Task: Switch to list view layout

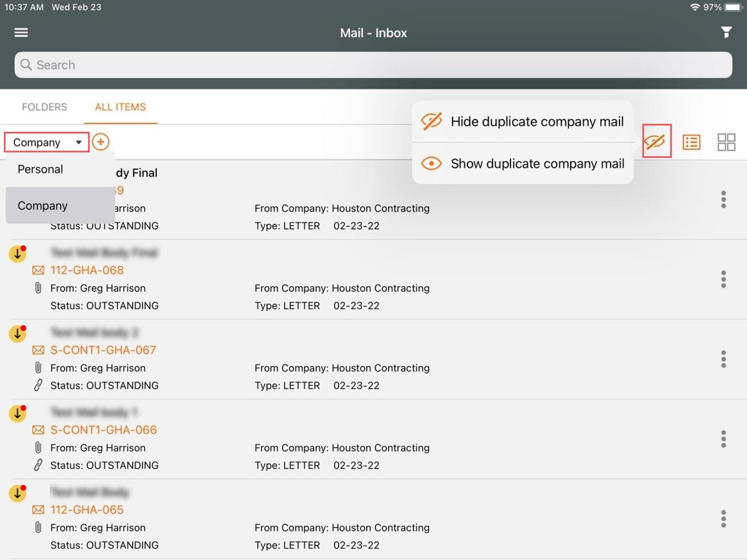Action: tap(691, 142)
